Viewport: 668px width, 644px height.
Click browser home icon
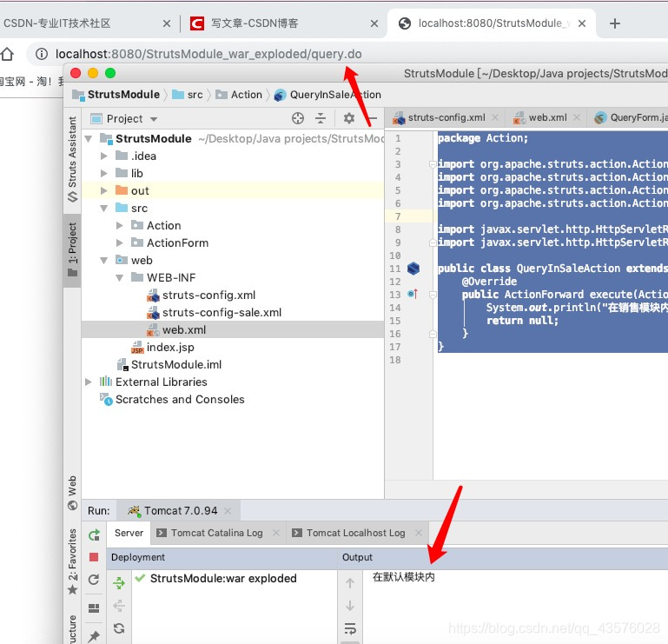(x=7, y=54)
